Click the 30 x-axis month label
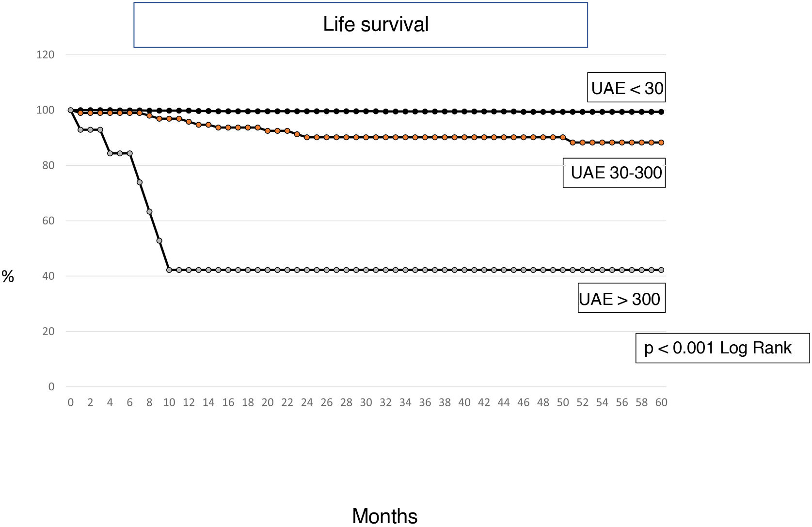The image size is (812, 527). 366,402
